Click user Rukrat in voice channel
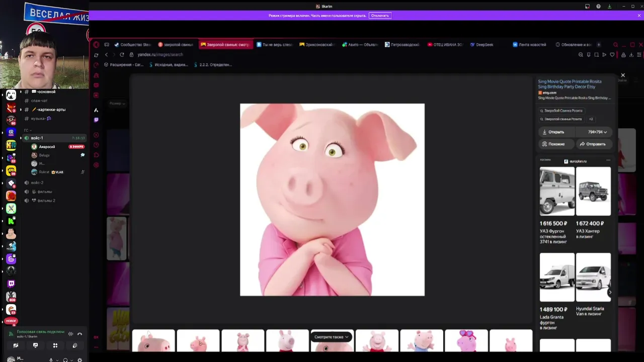Image resolution: width=644 pixels, height=362 pixels. pyautogui.click(x=57, y=172)
